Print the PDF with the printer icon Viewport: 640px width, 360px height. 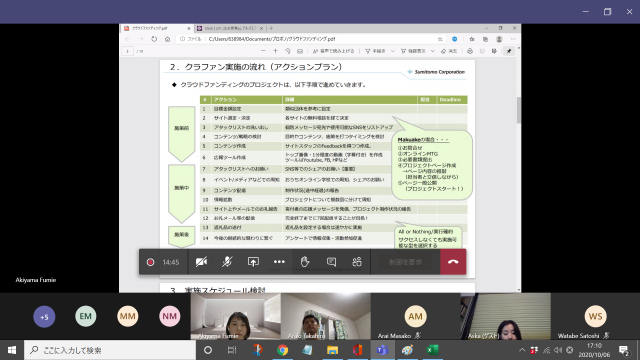pos(470,51)
